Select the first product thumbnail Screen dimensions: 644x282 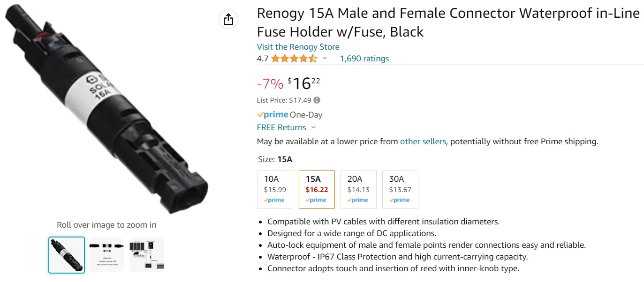pyautogui.click(x=67, y=255)
